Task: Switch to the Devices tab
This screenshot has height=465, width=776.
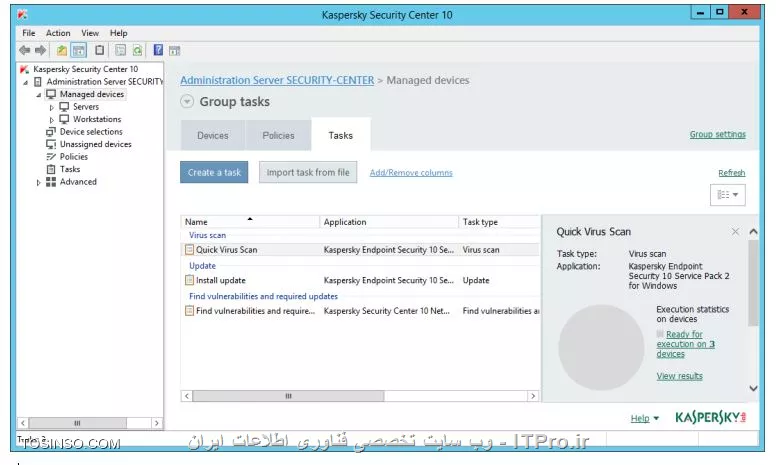Action: tap(212, 135)
